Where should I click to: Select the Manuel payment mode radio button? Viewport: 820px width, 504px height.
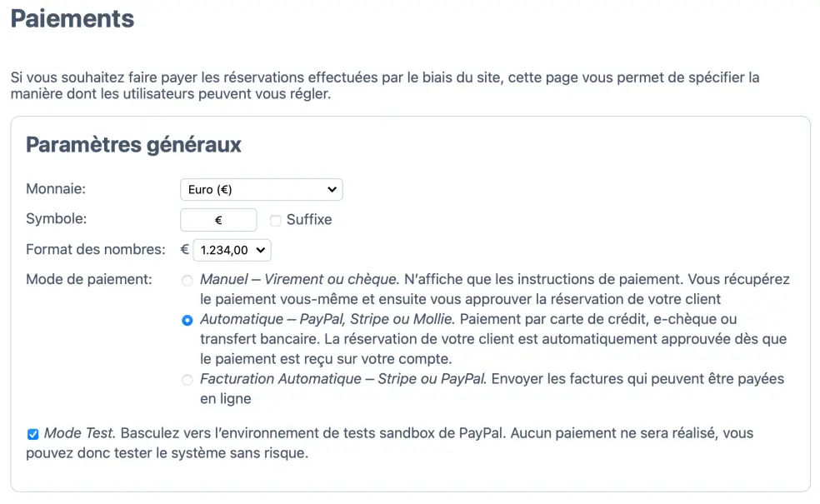coord(187,281)
